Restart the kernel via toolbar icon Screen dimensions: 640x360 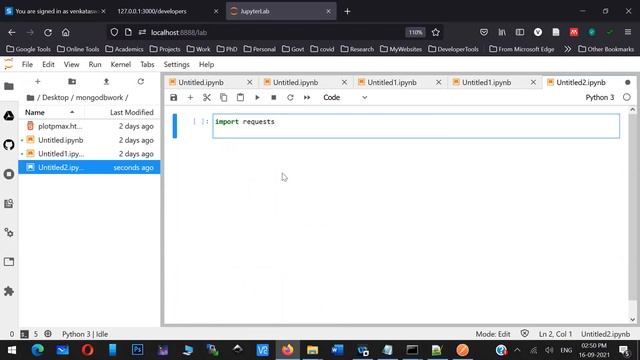[290, 98]
